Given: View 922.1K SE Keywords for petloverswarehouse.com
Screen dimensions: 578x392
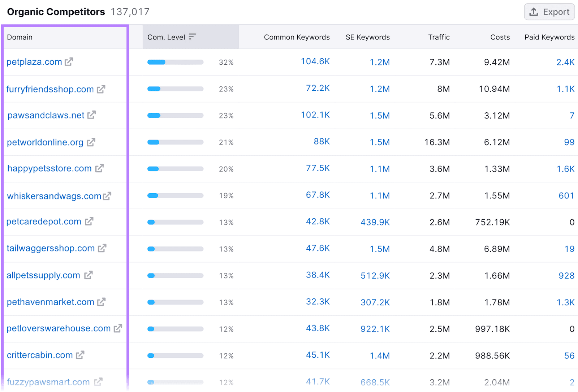Looking at the screenshot, I should click(375, 328).
